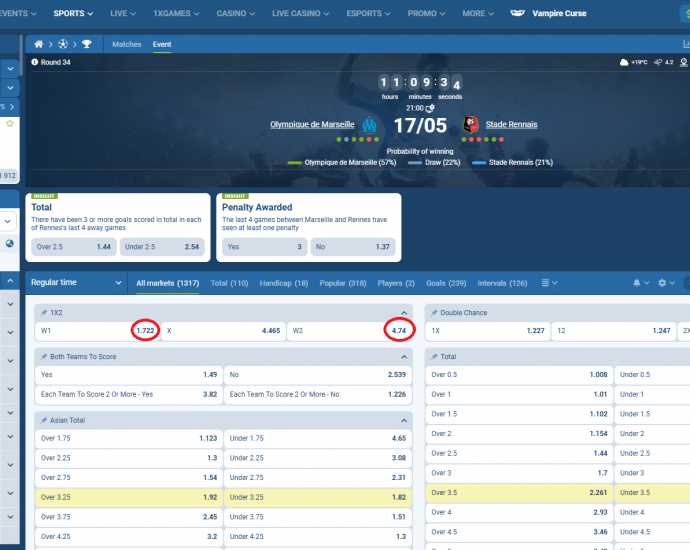Viewport: 690px width, 550px height.
Task: Bet on W1 at 1.722
Action: pyautogui.click(x=98, y=331)
